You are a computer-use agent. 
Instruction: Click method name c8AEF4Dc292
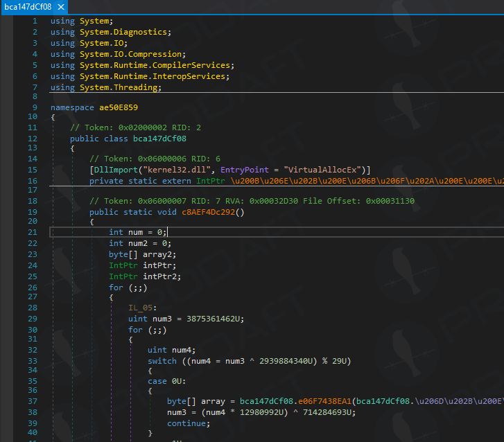coord(208,212)
